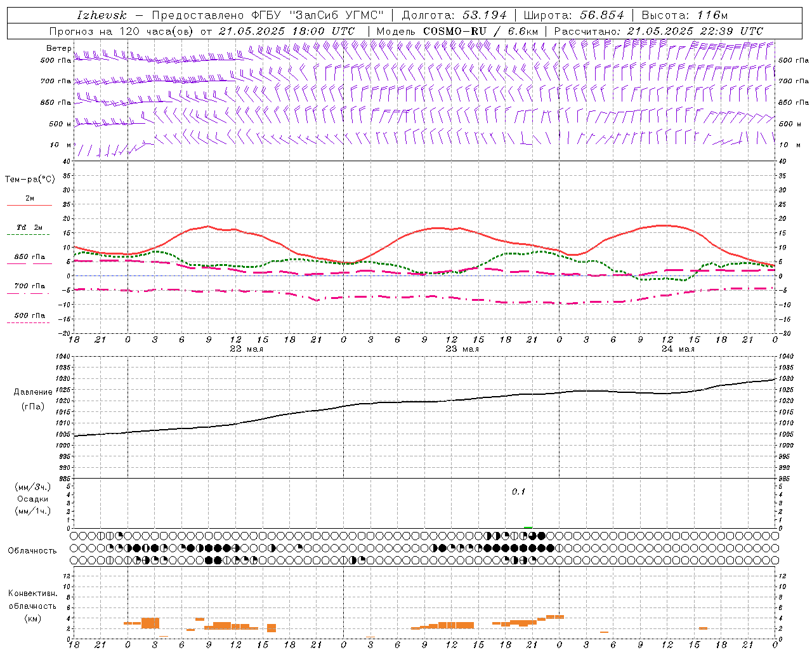Click the 0.1 precipitation value

click(x=519, y=492)
